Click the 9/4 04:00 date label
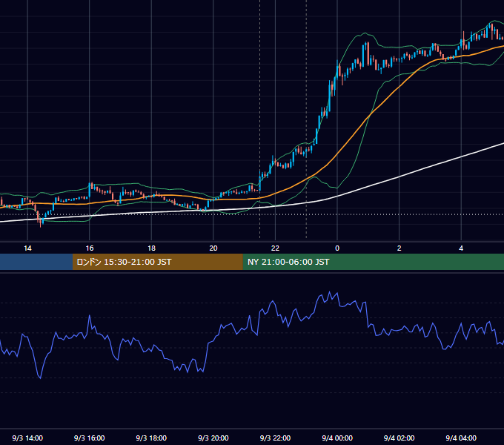Screen dimensions: 504x445 click(x=461, y=438)
